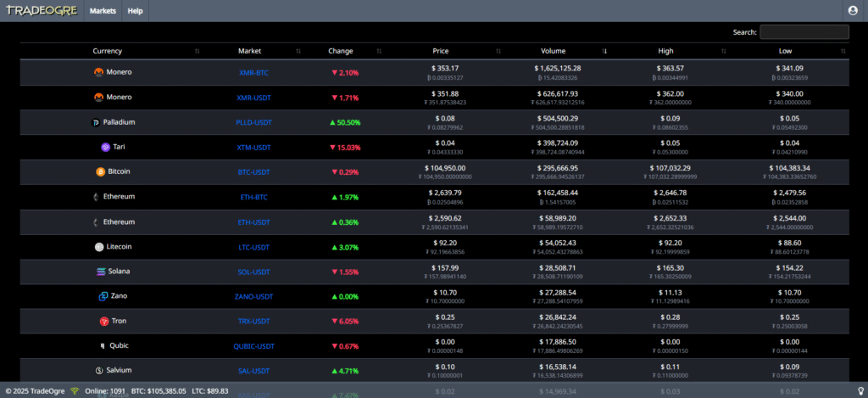Open the XMR-BTC market link
Image resolution: width=868 pixels, height=398 pixels.
(x=253, y=73)
